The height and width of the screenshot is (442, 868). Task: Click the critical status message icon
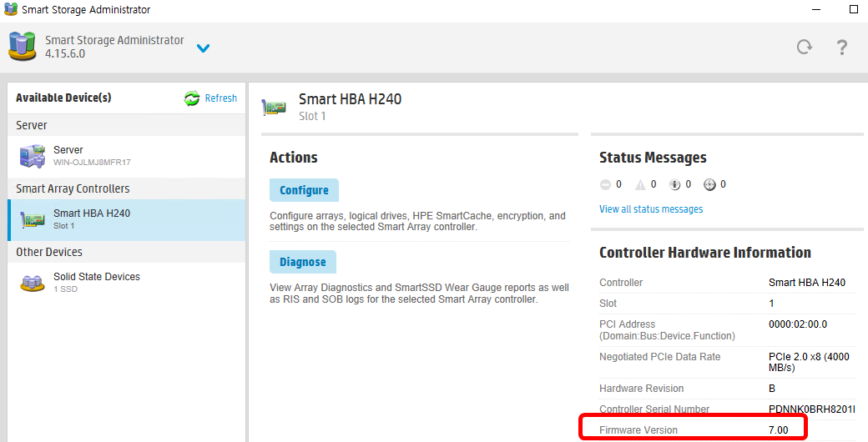click(605, 185)
